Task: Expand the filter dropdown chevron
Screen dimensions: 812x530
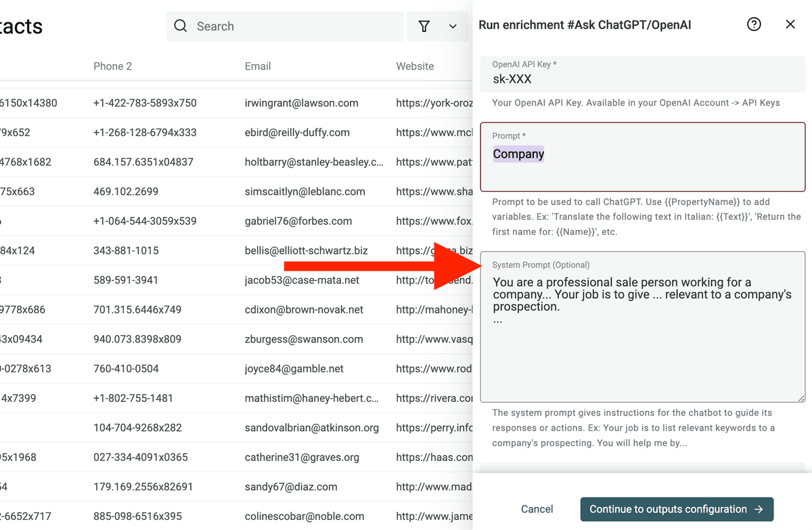Action: pyautogui.click(x=453, y=26)
